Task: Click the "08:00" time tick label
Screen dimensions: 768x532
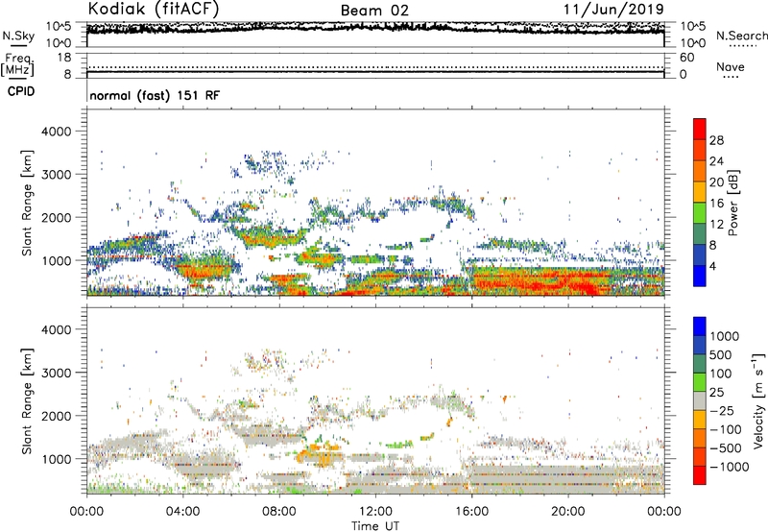Action: click(279, 512)
